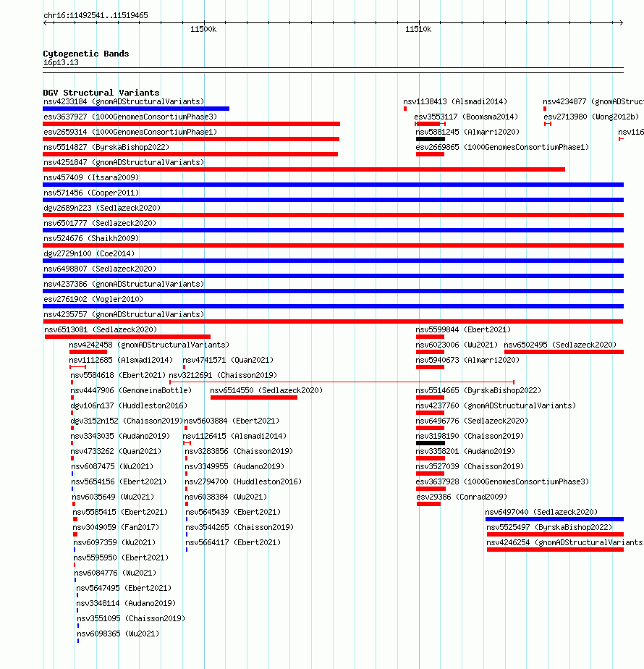Click nsv524676 (Shaikh2009) label
The height and width of the screenshot is (669, 644).
coord(91,238)
